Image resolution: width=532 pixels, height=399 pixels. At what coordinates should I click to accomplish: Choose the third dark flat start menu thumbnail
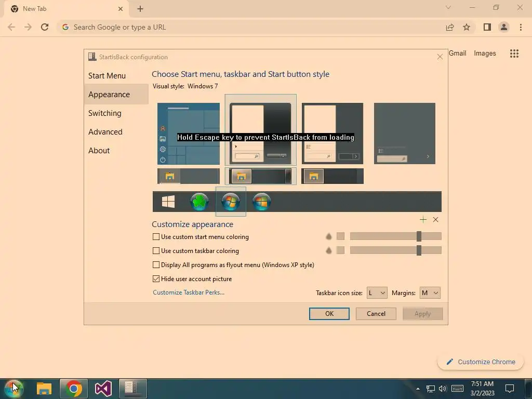tap(332, 134)
